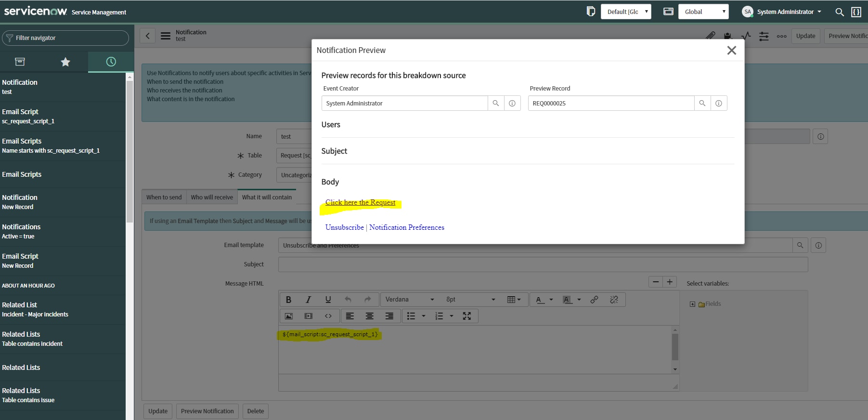Search for Preview Record lookup

(x=702, y=103)
